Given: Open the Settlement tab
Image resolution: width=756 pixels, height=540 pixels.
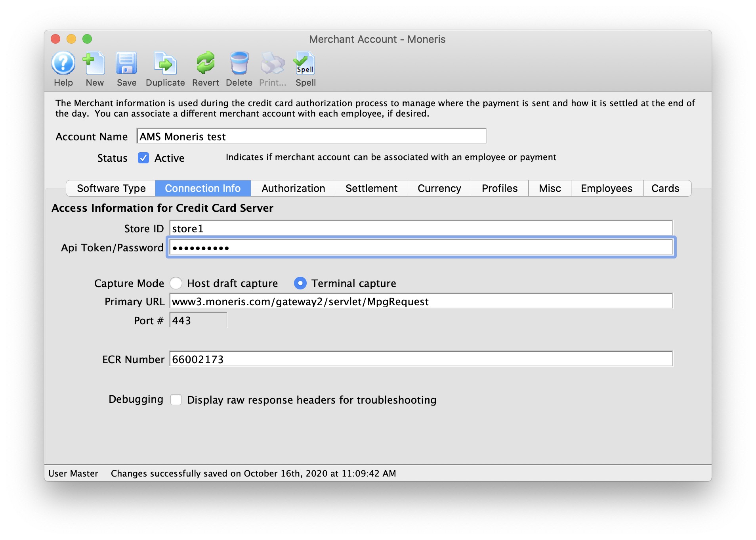Looking at the screenshot, I should point(371,188).
